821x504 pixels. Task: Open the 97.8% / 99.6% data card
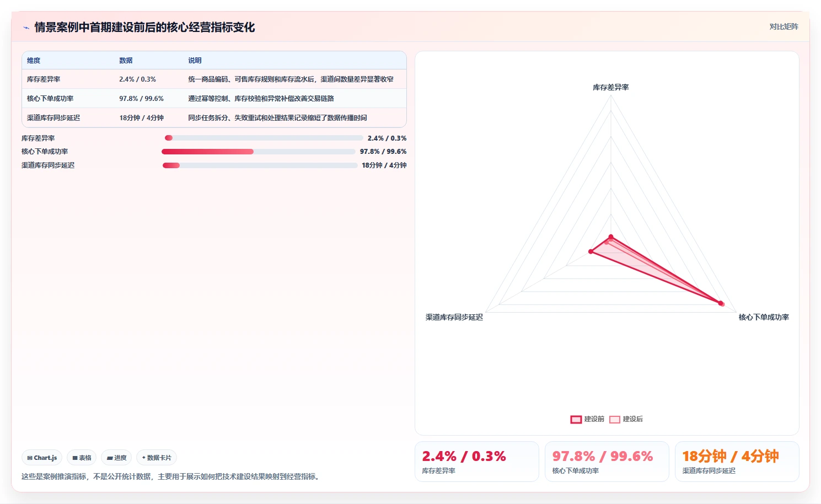coord(607,462)
